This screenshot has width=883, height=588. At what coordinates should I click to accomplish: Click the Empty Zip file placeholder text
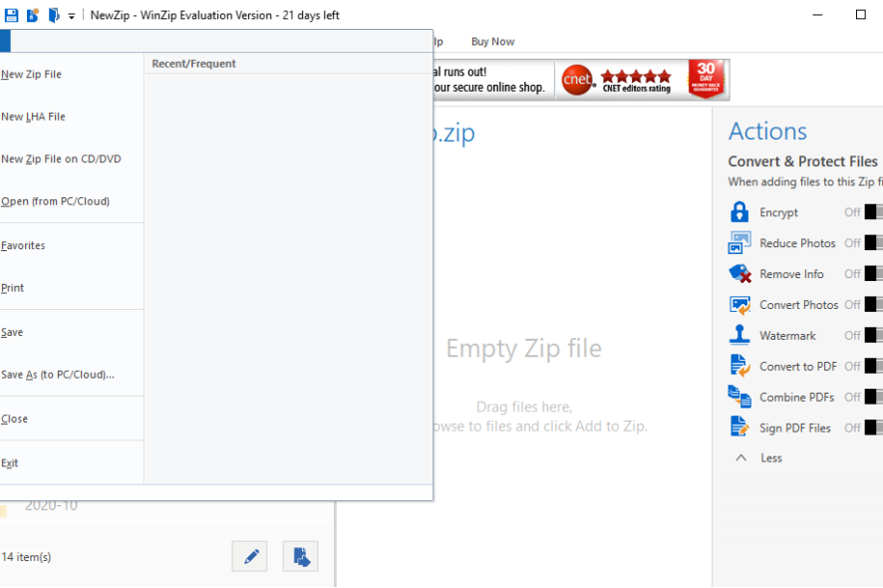pos(523,348)
